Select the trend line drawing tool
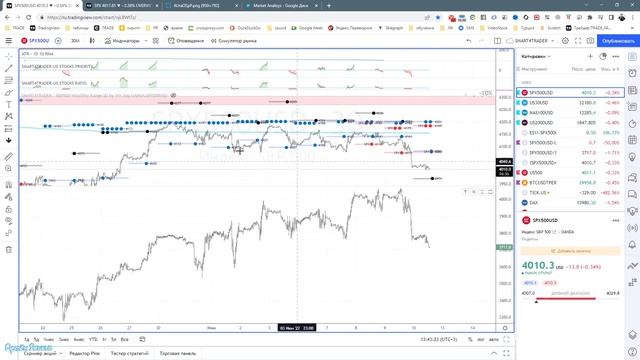The width and height of the screenshot is (640, 360). coord(9,68)
